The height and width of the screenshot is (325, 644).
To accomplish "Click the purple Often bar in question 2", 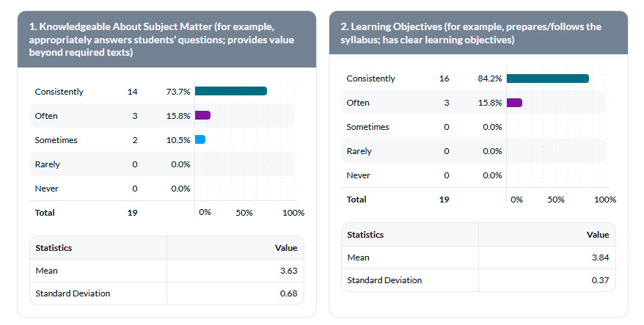I will click(513, 103).
